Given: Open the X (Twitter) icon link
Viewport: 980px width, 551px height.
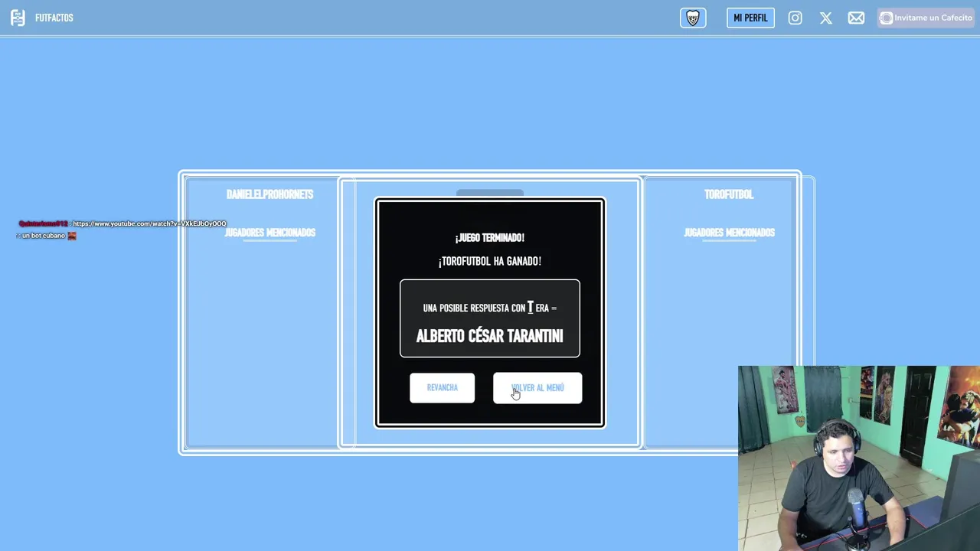Looking at the screenshot, I should [x=826, y=18].
